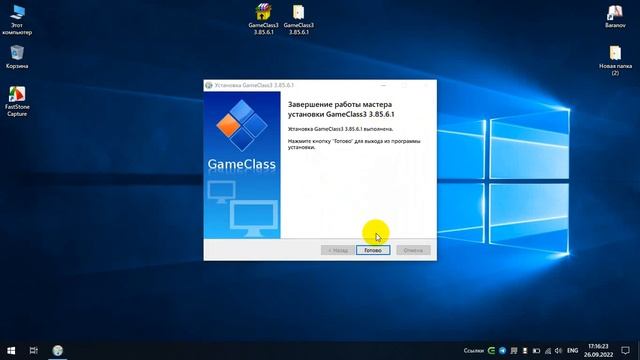The image size is (640, 360).
Task: Click the green G tray icon
Action: click(x=491, y=351)
